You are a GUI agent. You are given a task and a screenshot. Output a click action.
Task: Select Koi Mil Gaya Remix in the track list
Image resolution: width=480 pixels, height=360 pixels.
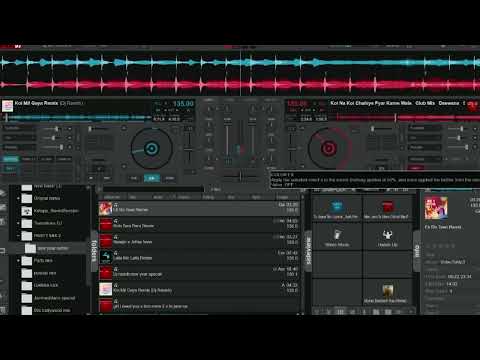[199, 289]
